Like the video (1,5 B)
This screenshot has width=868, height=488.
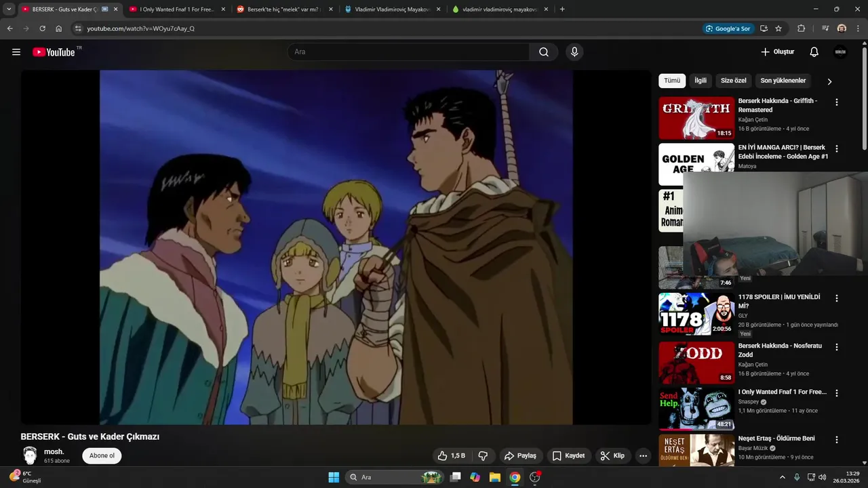(x=452, y=456)
